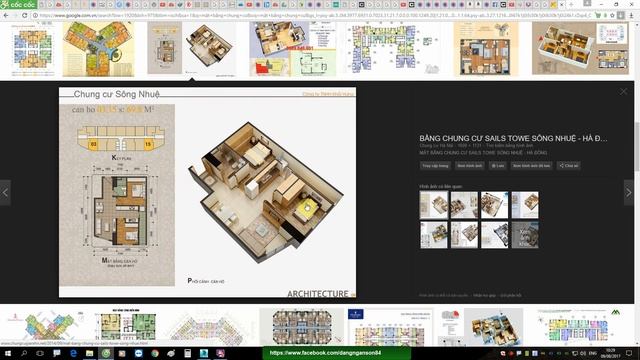
Task: Open second related image thumbnail in top row
Action: pos(464,205)
